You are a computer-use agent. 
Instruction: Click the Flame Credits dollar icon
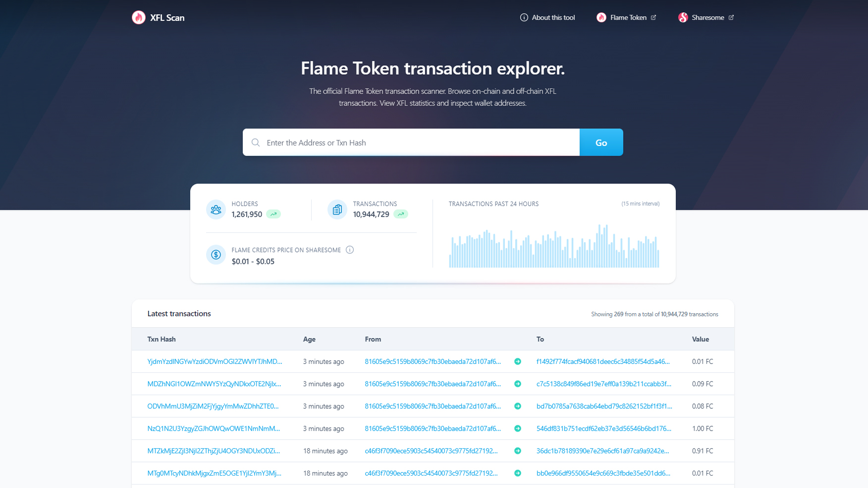(216, 255)
